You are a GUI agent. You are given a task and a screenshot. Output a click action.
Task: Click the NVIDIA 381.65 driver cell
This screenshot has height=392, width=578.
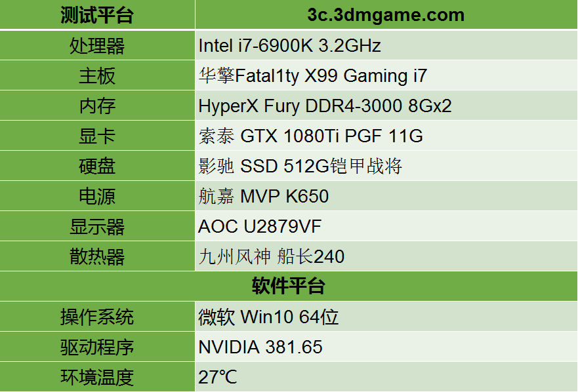386,347
